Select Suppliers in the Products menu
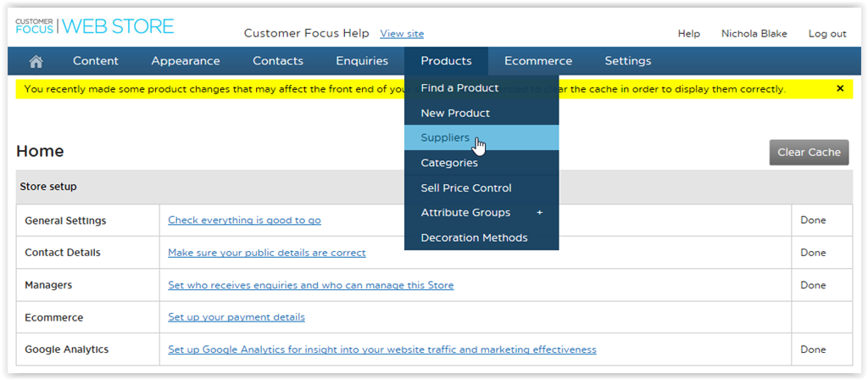 (x=481, y=138)
